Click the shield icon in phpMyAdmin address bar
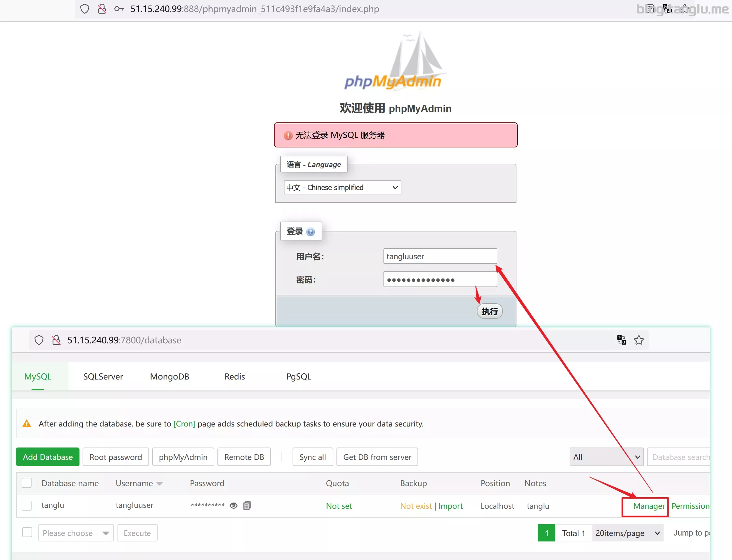The image size is (732, 560). click(x=85, y=9)
